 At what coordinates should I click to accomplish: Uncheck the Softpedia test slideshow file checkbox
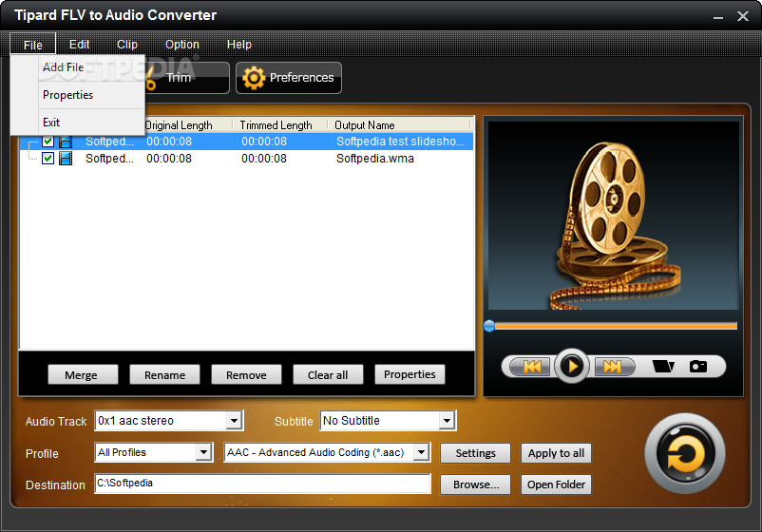(48, 142)
